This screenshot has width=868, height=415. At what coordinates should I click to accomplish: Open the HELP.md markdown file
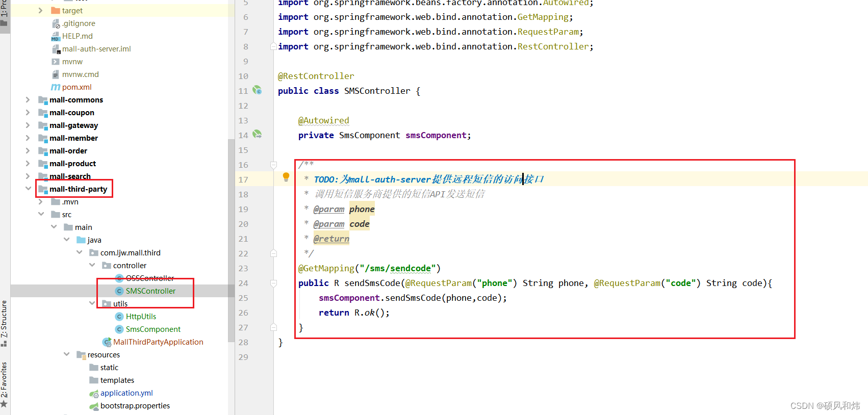[78, 36]
